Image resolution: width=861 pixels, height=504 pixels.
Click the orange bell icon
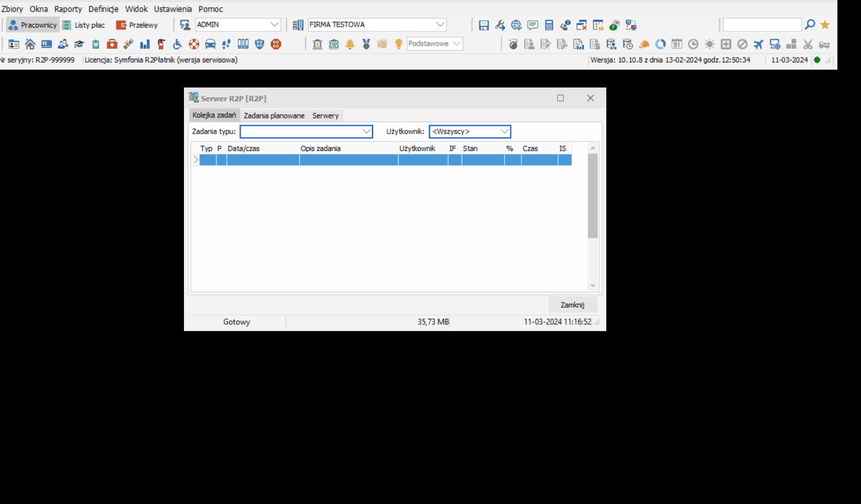tap(350, 44)
